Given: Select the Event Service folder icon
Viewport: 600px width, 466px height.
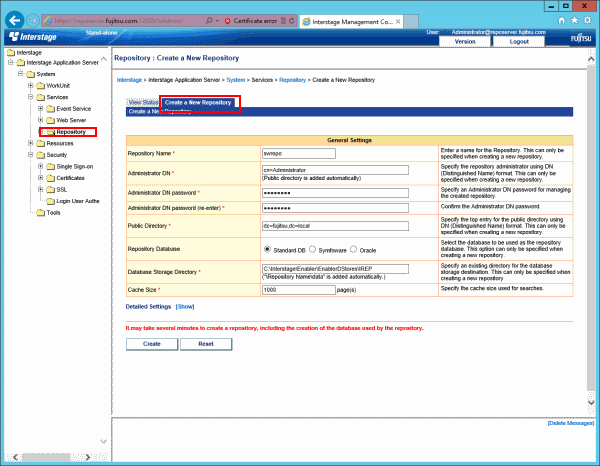Looking at the screenshot, I should pyautogui.click(x=51, y=109).
